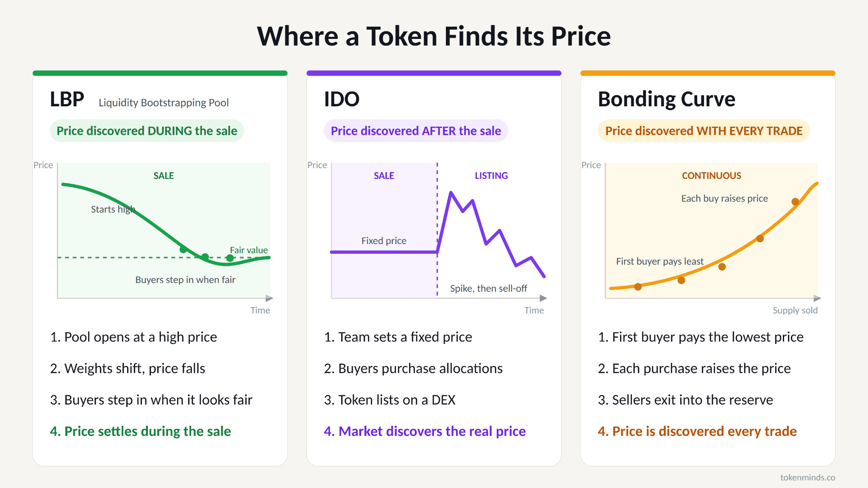
Task: Click 'Price settles during the sale' step
Action: click(x=140, y=431)
